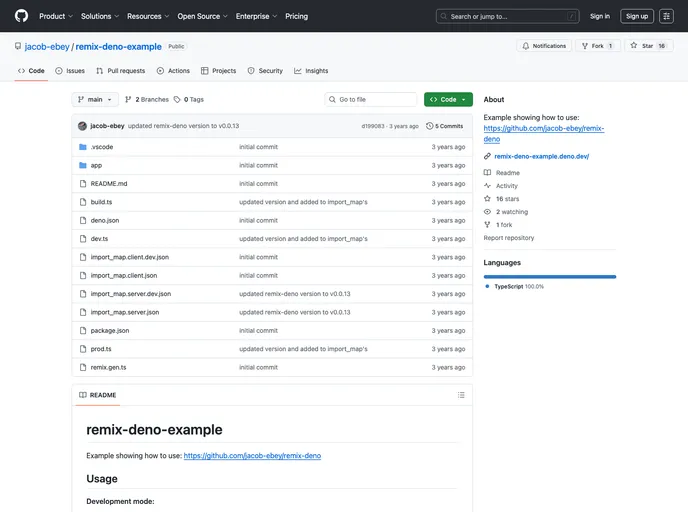This screenshot has width=688, height=512.
Task: View repository Activity
Action: tap(501, 186)
